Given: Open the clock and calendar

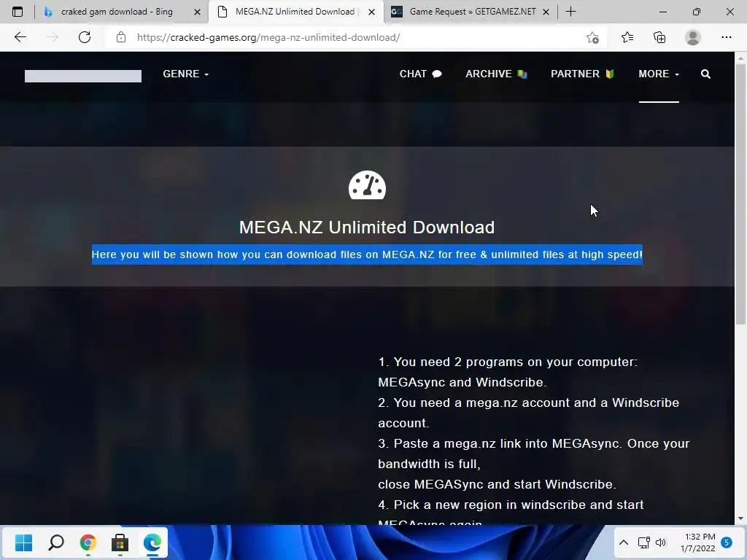Looking at the screenshot, I should pyautogui.click(x=698, y=542).
